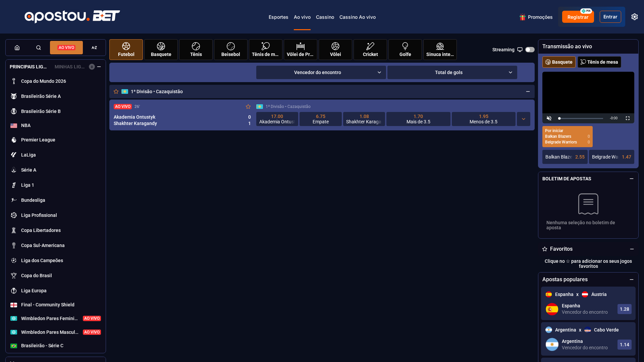Select the Tênis de mesa stream tab
The height and width of the screenshot is (362, 644).
[x=599, y=62]
